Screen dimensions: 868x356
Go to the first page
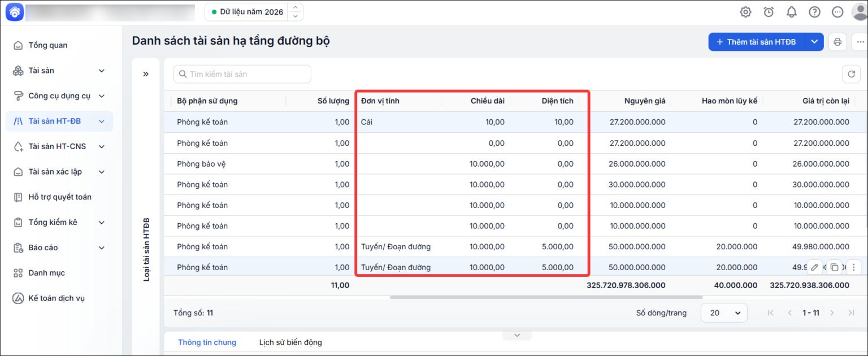click(x=770, y=312)
